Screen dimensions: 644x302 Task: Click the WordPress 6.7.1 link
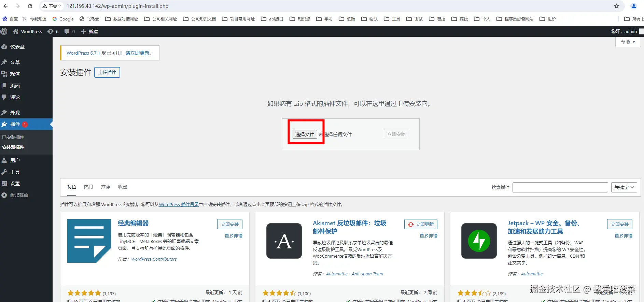83,53
